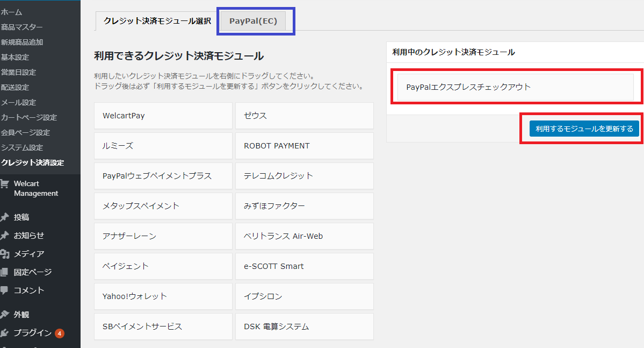Click the plugin update count badge 4
The height and width of the screenshot is (348, 644).
click(60, 333)
